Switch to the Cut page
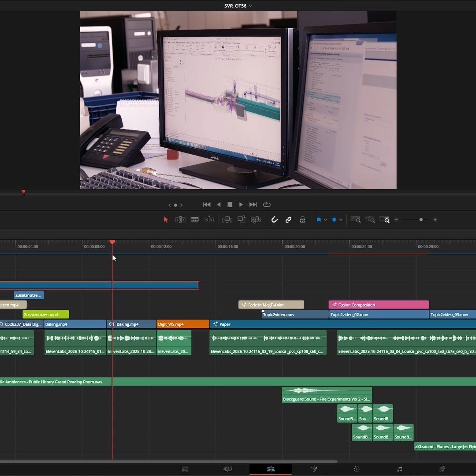The image size is (476, 476). tap(228, 469)
